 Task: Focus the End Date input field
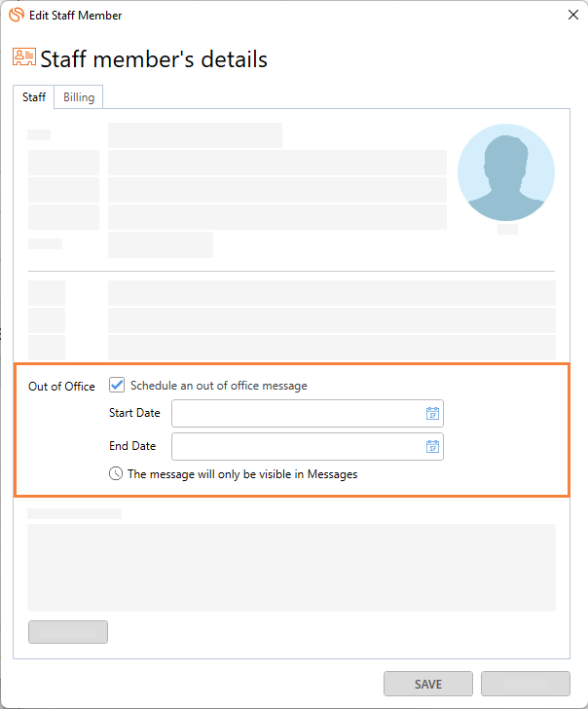click(308, 447)
